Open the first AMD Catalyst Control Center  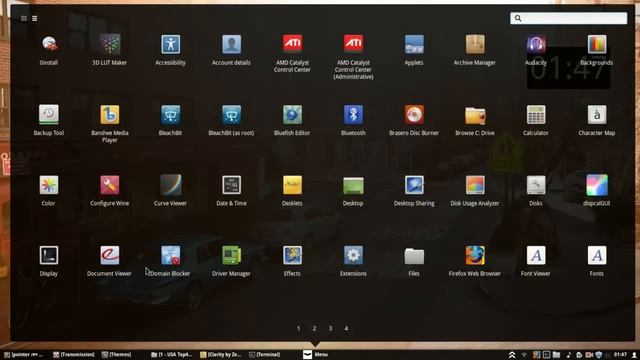pyautogui.click(x=292, y=53)
